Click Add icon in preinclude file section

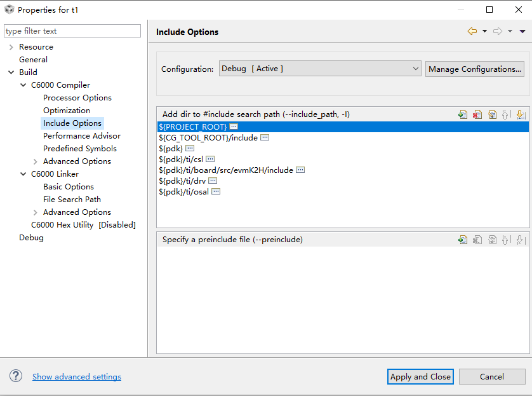tap(463, 240)
